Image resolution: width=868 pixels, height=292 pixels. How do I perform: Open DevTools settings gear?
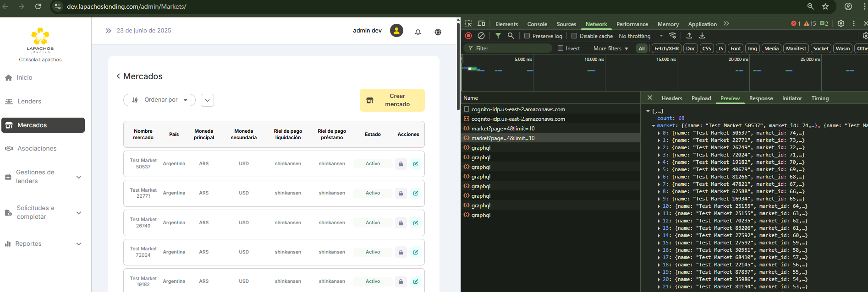(841, 23)
